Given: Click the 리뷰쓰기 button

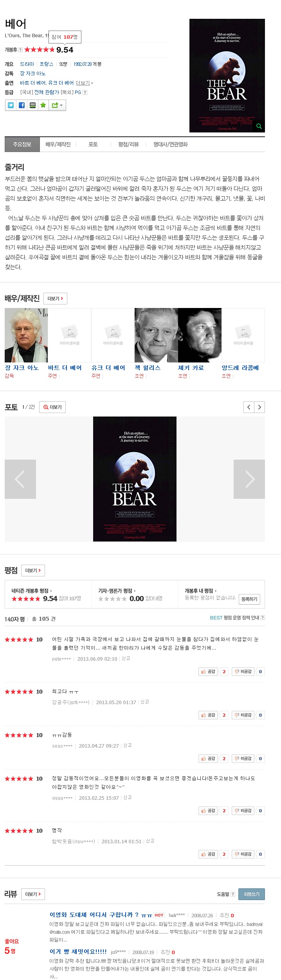Looking at the screenshot, I should coord(252,894).
